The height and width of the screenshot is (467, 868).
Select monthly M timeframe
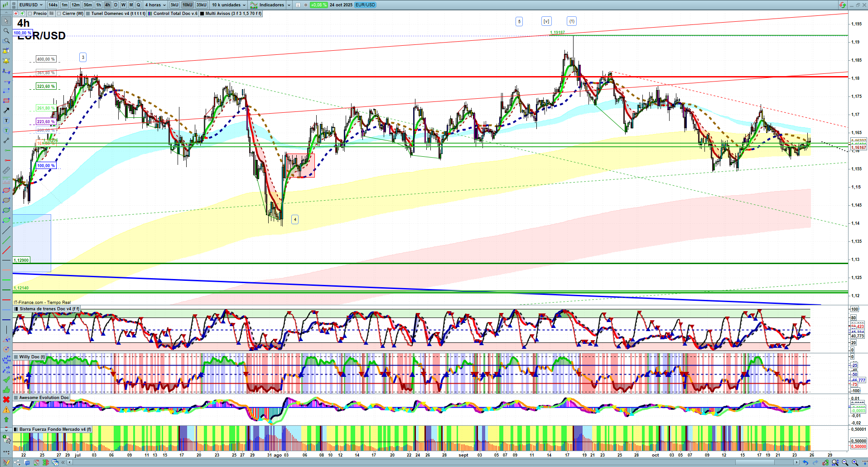[x=131, y=5]
